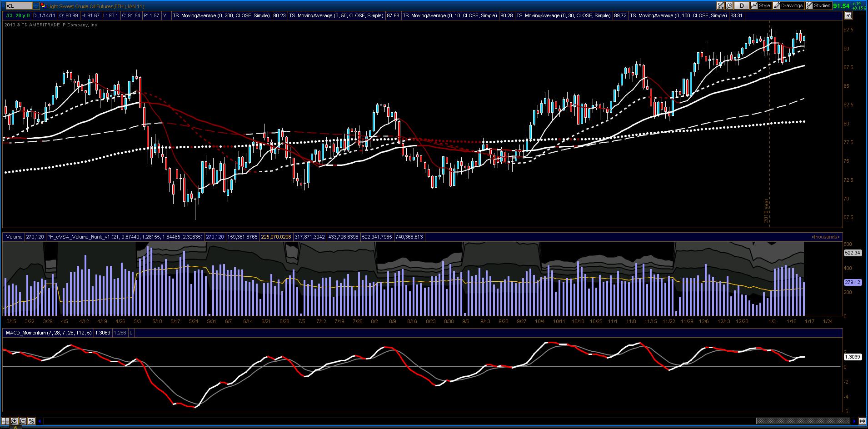The width and height of the screenshot is (868, 429).
Task: Click the C: 91.54 close value
Action: click(130, 15)
